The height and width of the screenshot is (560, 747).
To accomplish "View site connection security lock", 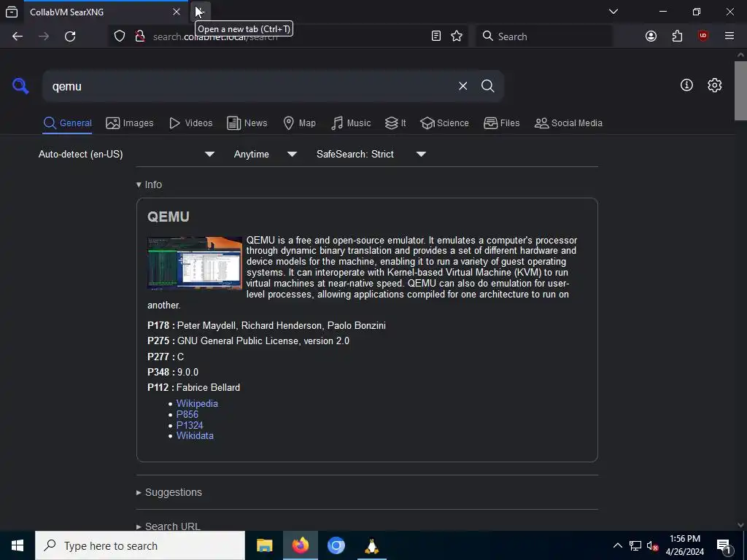I will click(x=139, y=36).
